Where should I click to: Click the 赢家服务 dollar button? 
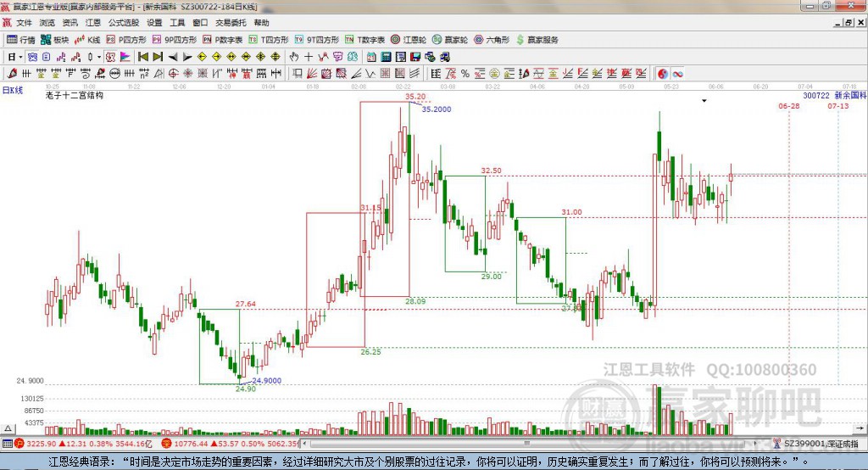click(537, 40)
